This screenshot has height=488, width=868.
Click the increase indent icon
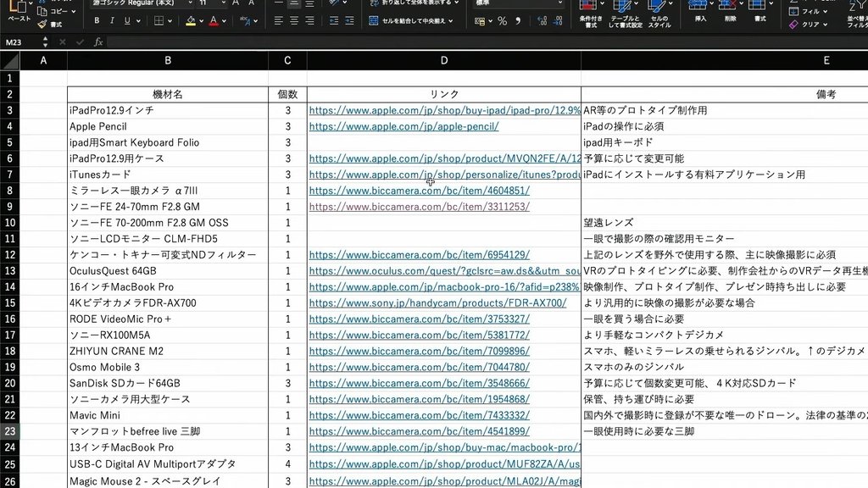(349, 20)
